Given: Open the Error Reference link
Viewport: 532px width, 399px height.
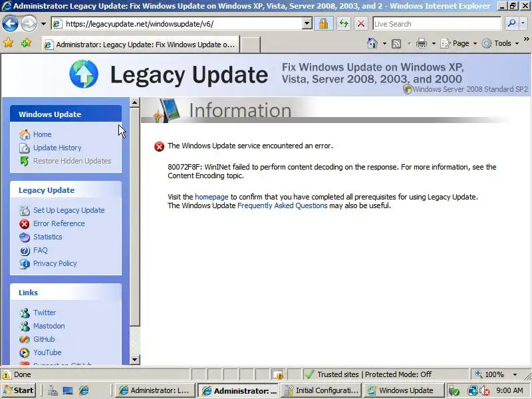Looking at the screenshot, I should point(59,223).
